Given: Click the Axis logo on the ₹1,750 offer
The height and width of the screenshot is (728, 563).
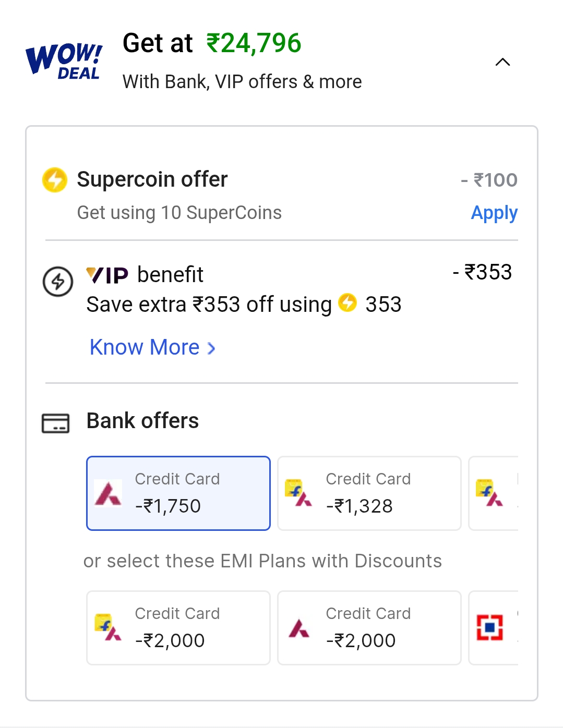Looking at the screenshot, I should (108, 493).
